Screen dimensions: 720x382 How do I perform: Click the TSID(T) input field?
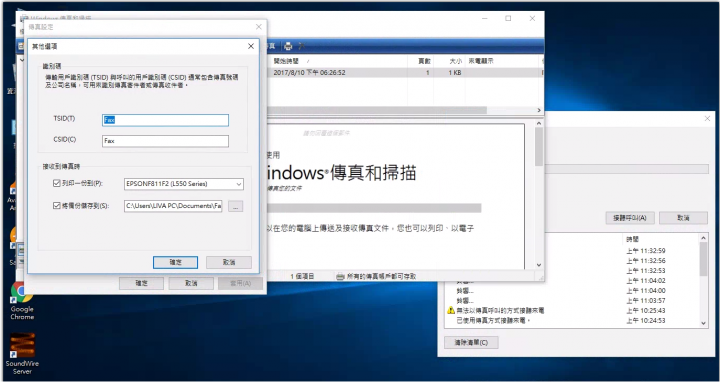coord(165,120)
